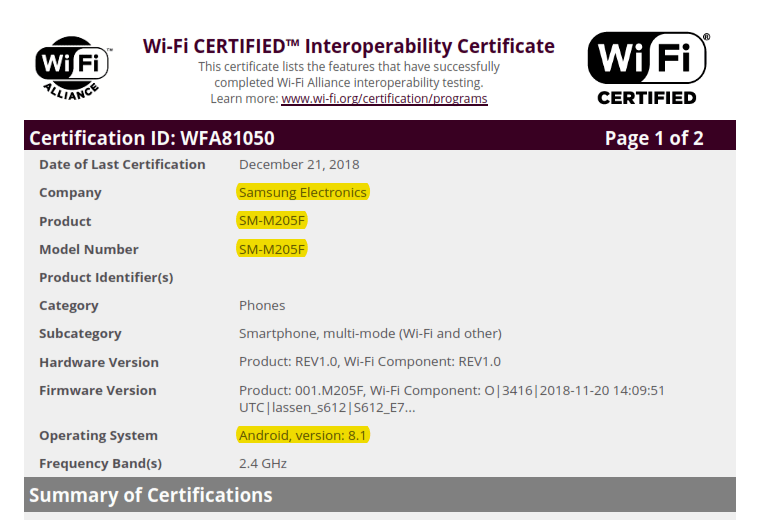
Task: Click the Hardware Version REV1.0 value
Action: (x=370, y=362)
